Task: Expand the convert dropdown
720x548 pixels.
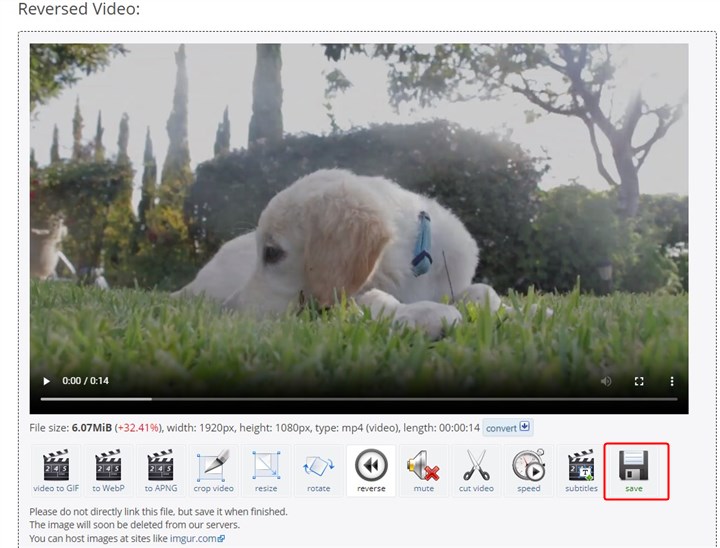Action: pyautogui.click(x=508, y=428)
